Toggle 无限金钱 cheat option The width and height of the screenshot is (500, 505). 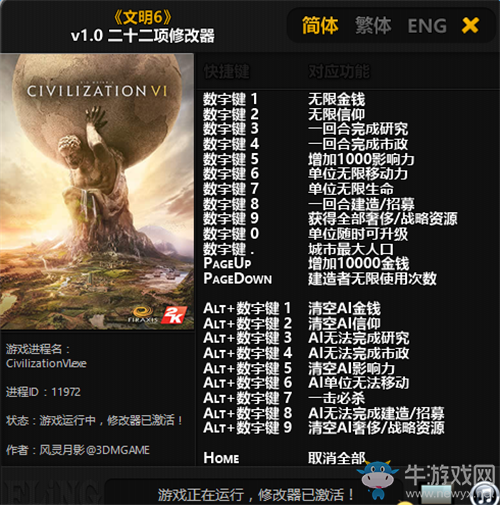tap(336, 99)
